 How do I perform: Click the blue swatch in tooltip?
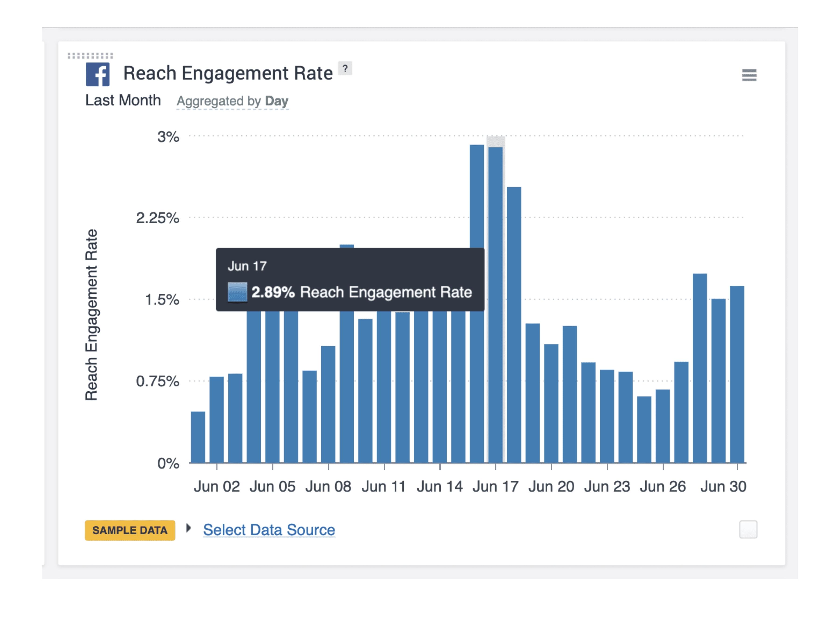click(x=237, y=292)
